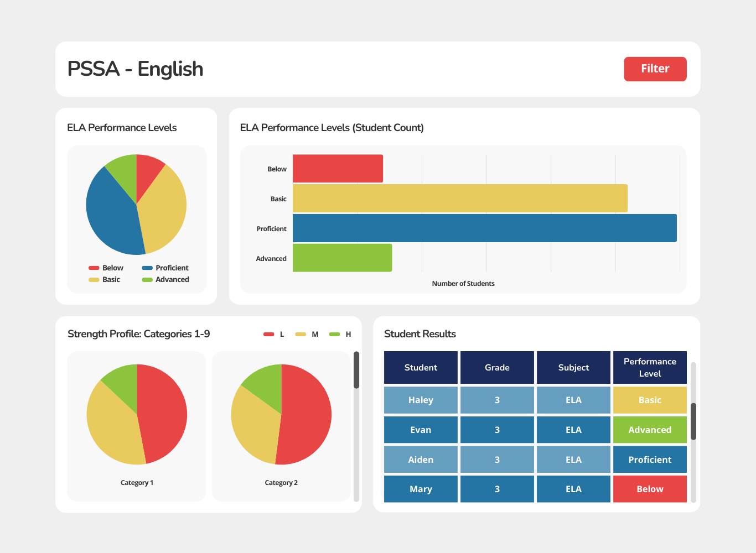The image size is (756, 553).
Task: Click the Category 1 pie chart
Action: point(137,414)
